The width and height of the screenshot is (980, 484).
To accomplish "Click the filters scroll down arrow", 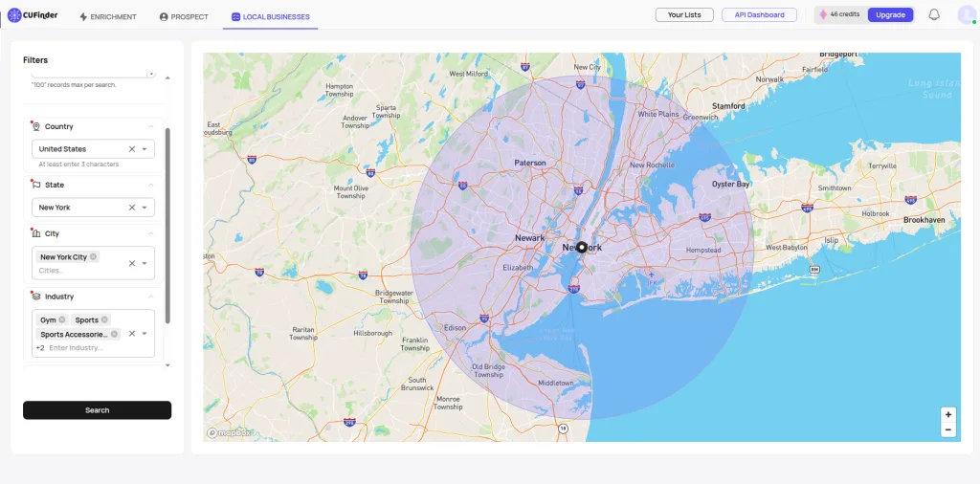I will 167,364.
